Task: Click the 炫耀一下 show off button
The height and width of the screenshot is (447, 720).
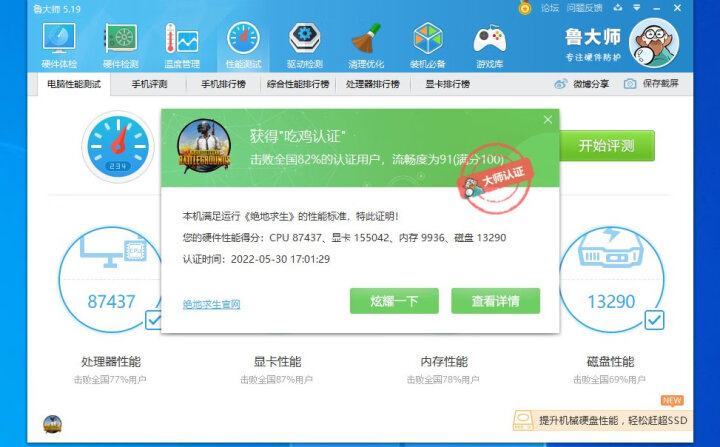Action: coord(394,301)
